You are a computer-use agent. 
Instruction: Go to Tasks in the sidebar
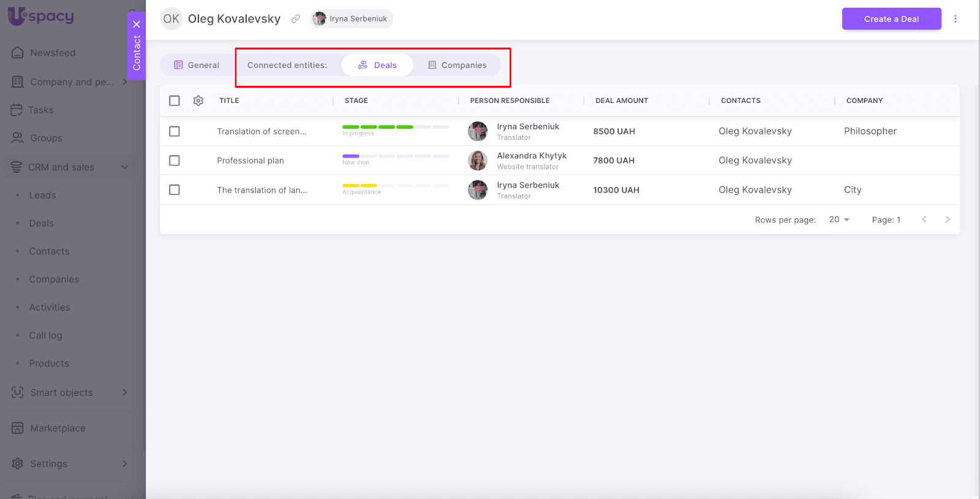point(40,110)
